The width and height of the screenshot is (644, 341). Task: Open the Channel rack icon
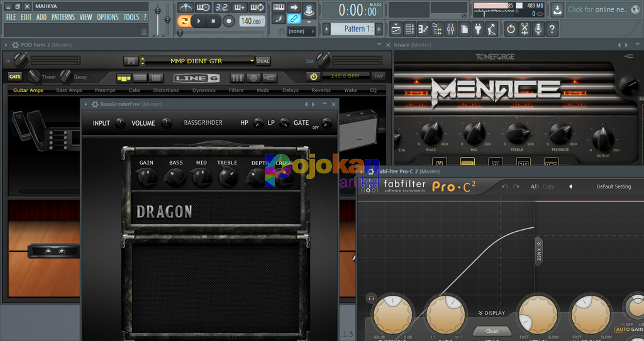tap(409, 29)
